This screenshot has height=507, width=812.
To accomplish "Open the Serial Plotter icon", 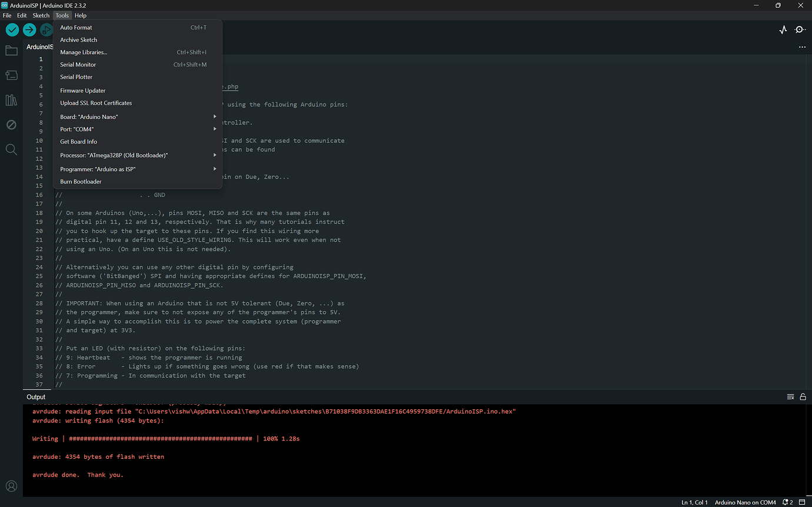I will (783, 29).
